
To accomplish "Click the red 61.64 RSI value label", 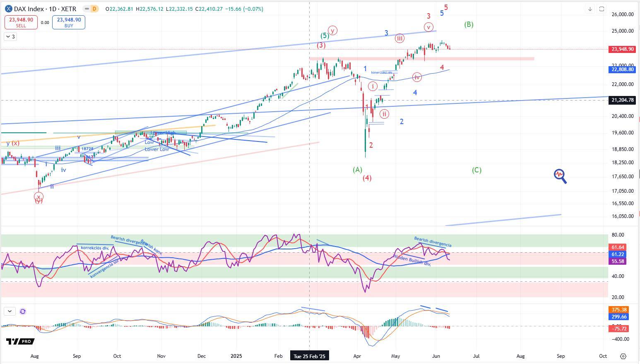I will tap(618, 247).
